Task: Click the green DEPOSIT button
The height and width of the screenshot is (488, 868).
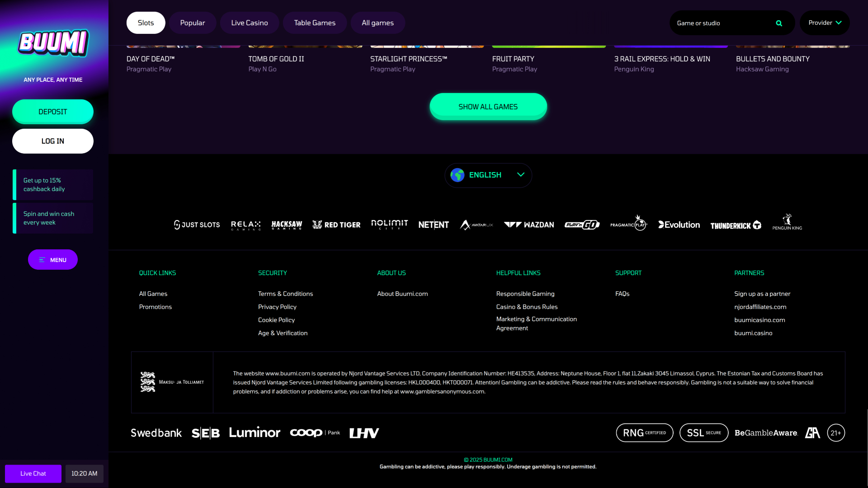Action: click(x=53, y=112)
